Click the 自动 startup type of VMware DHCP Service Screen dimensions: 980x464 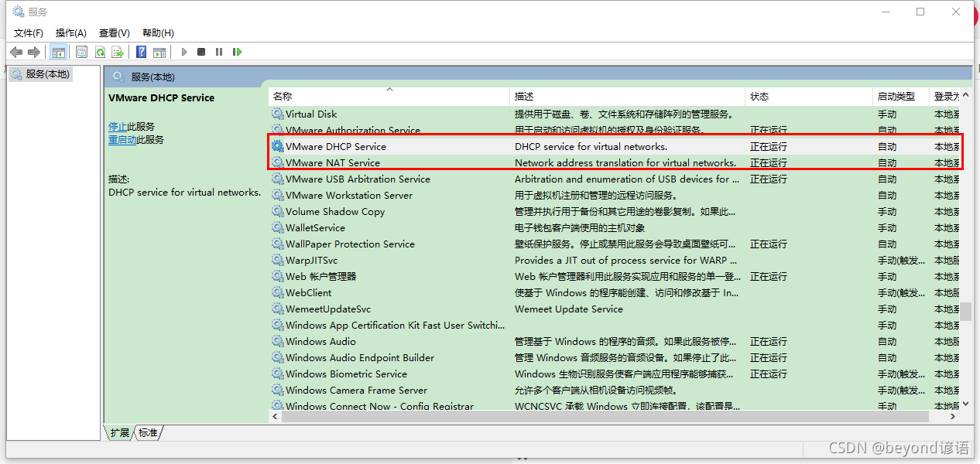click(887, 146)
